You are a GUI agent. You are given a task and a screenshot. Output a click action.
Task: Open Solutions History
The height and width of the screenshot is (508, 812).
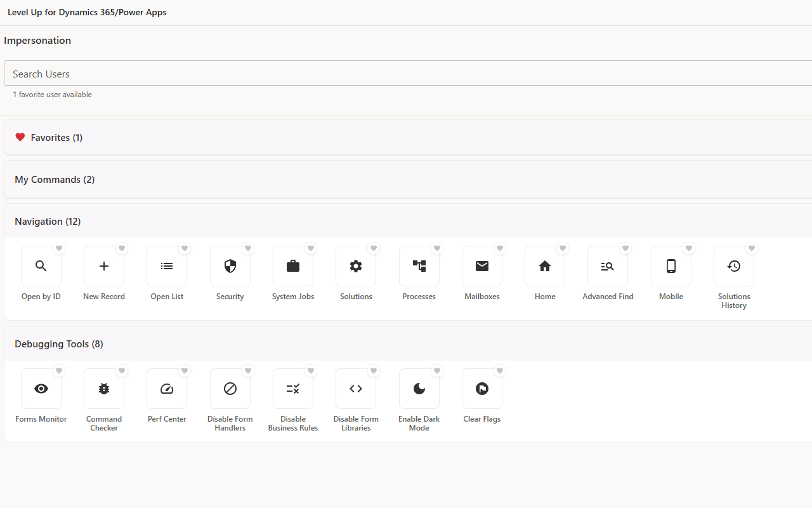(x=734, y=266)
